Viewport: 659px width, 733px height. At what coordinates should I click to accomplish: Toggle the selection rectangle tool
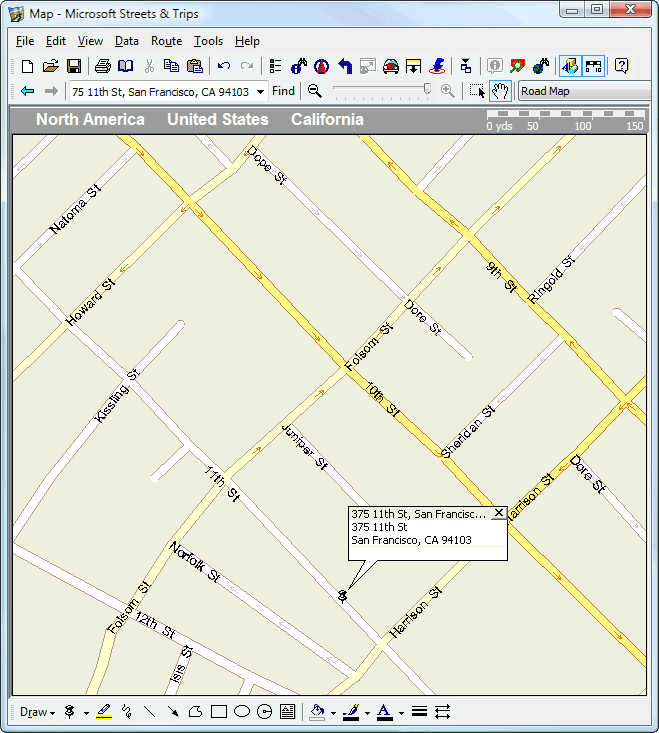pos(478,91)
